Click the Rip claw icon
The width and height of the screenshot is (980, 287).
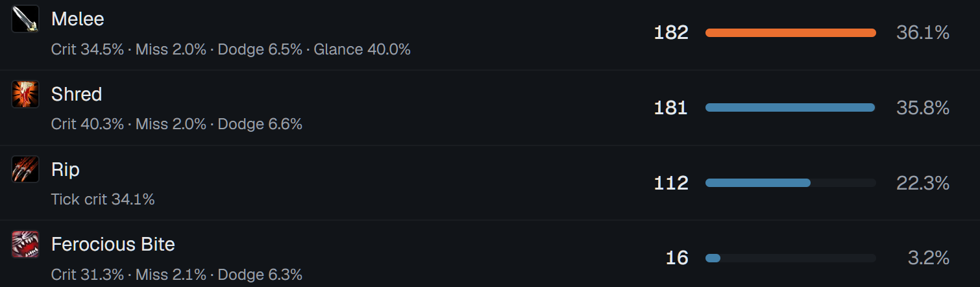click(x=25, y=169)
